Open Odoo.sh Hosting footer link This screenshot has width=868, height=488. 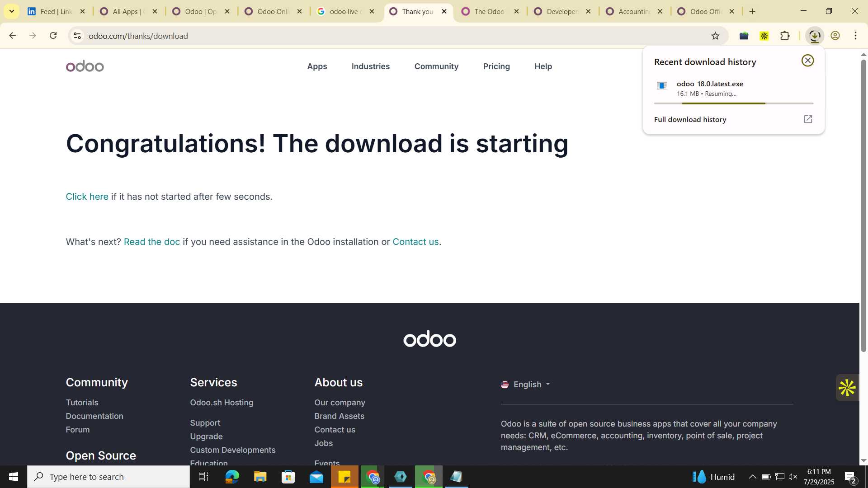222,403
